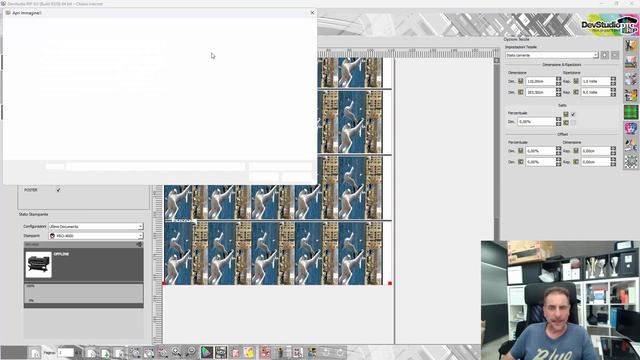Click the first Offset Percentuale field

tap(540, 151)
